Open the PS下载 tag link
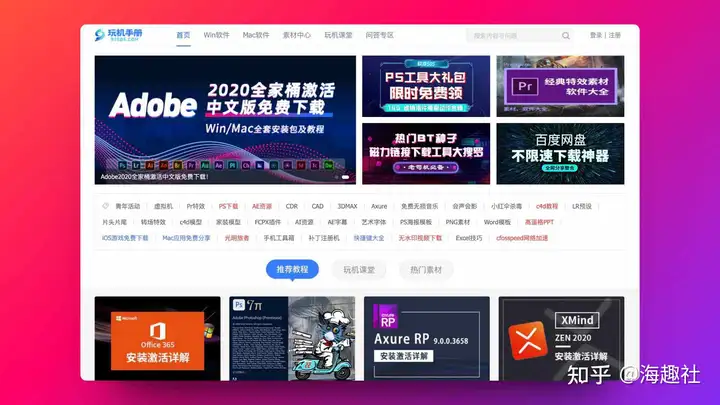The height and width of the screenshot is (405, 720). (x=229, y=207)
